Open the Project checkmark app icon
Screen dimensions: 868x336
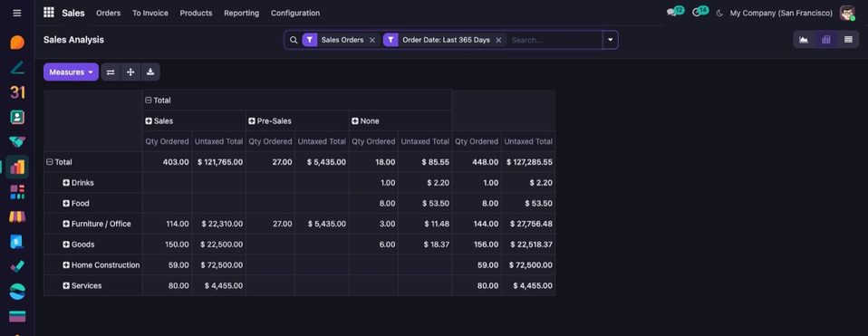(17, 266)
